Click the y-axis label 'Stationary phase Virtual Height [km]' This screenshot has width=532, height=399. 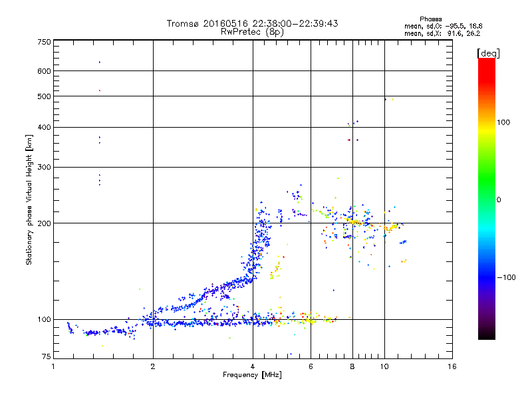coord(29,200)
